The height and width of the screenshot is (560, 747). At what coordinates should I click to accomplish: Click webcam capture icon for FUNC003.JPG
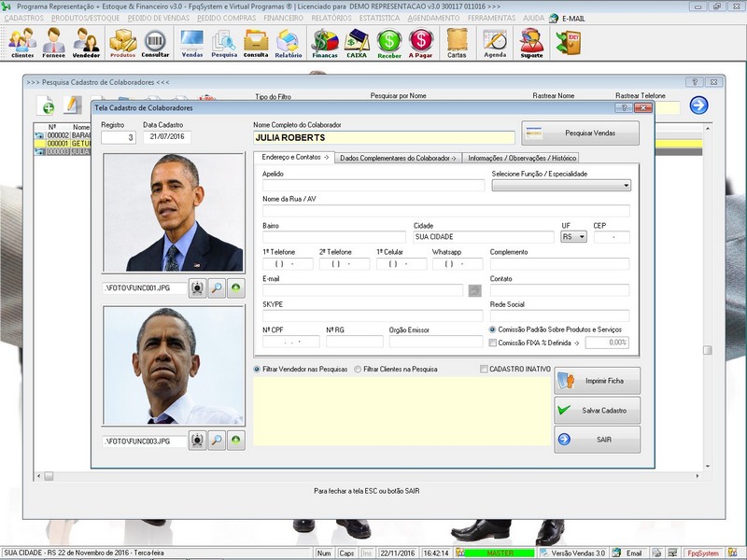tap(197, 441)
